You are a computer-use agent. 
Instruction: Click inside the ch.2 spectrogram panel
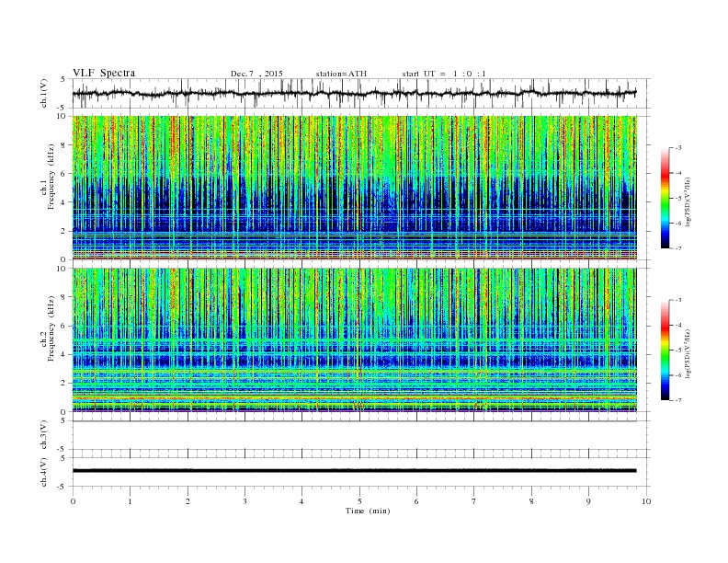[354, 339]
